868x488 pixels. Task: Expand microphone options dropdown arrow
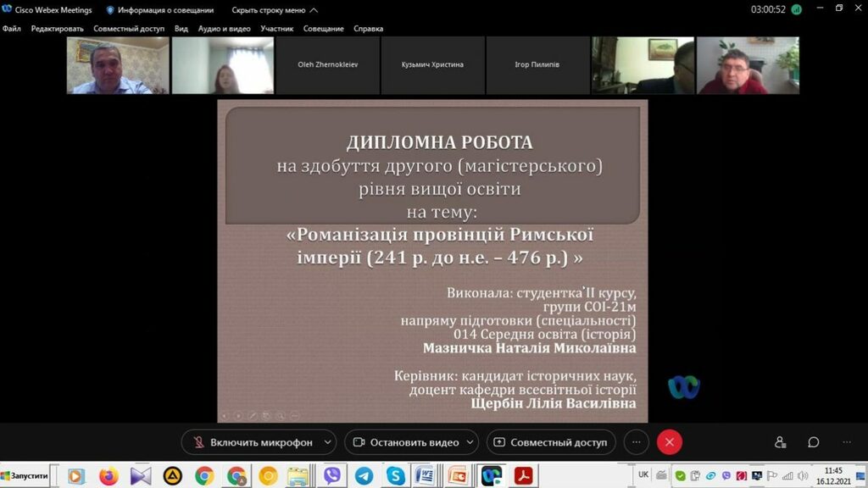(328, 442)
